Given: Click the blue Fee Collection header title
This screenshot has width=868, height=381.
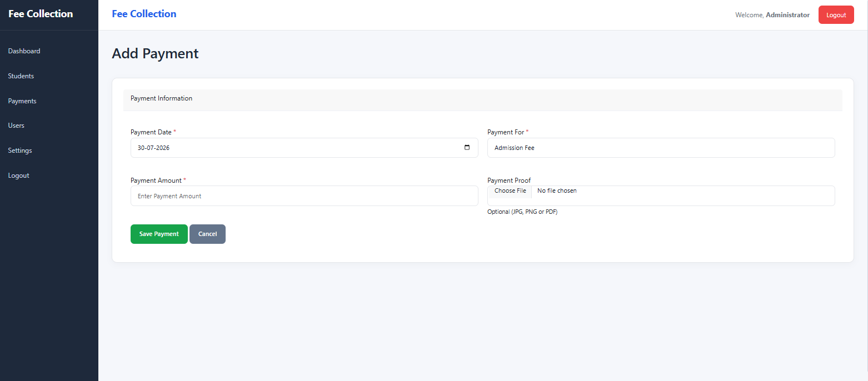Looking at the screenshot, I should coord(144,14).
